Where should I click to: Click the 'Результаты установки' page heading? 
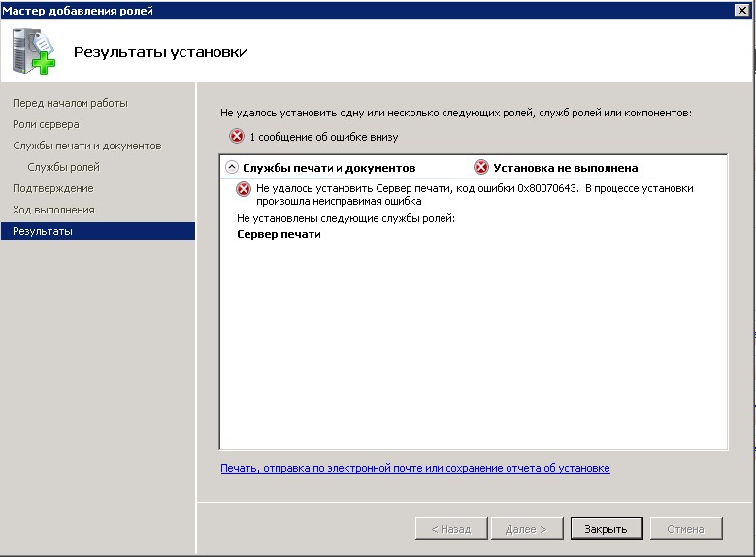click(161, 52)
